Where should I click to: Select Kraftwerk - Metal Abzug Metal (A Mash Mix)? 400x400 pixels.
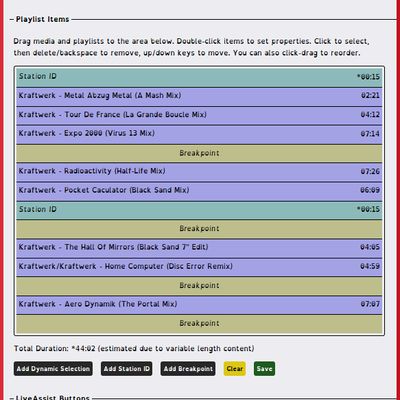tap(199, 97)
